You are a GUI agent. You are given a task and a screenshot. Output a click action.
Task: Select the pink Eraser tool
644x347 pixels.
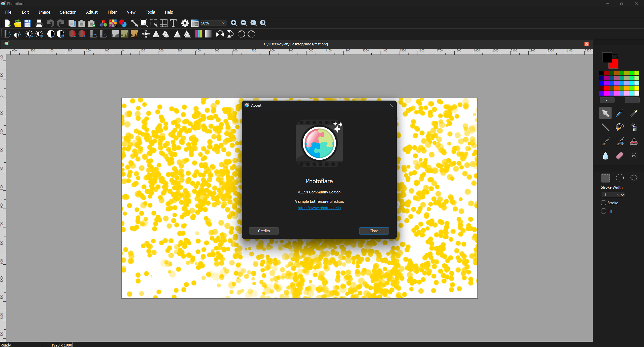(x=620, y=156)
